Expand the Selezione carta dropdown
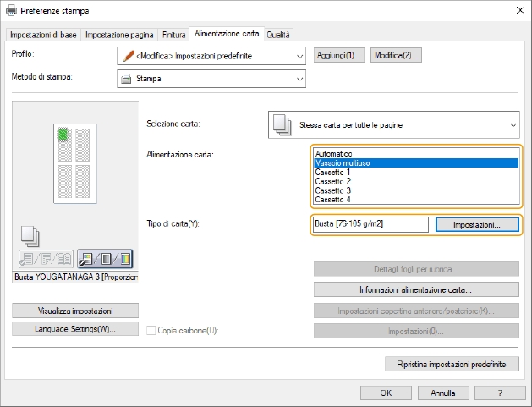The height and width of the screenshot is (407, 532). [x=513, y=125]
